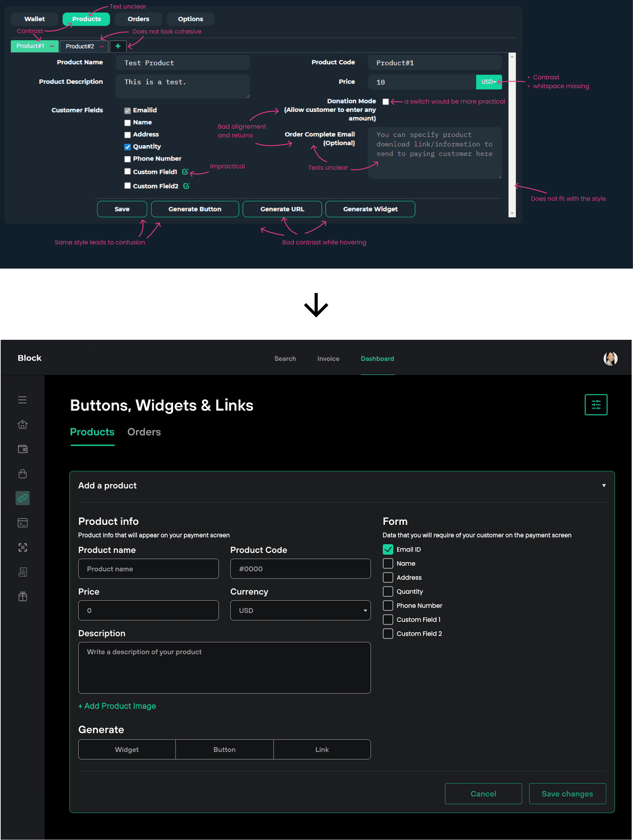Uncheck Quantity under Customer Fields

pos(127,147)
